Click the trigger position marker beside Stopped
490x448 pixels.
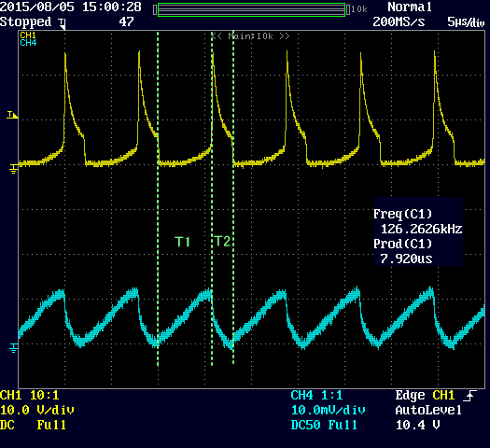pos(63,23)
